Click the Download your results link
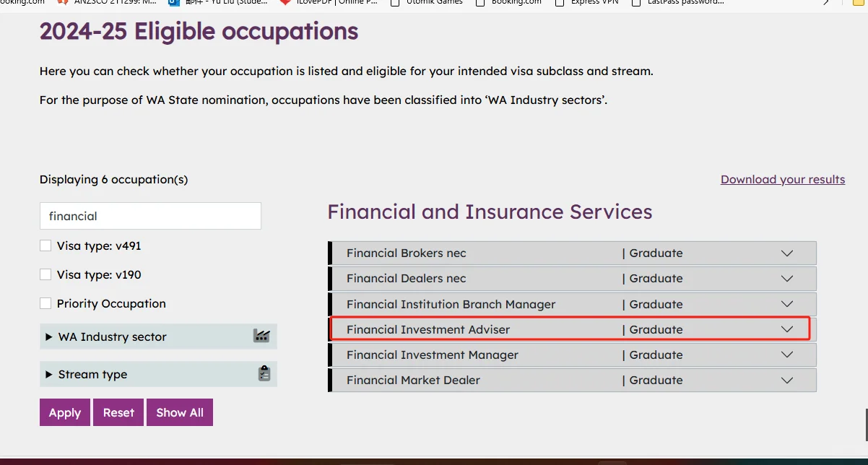 (783, 179)
